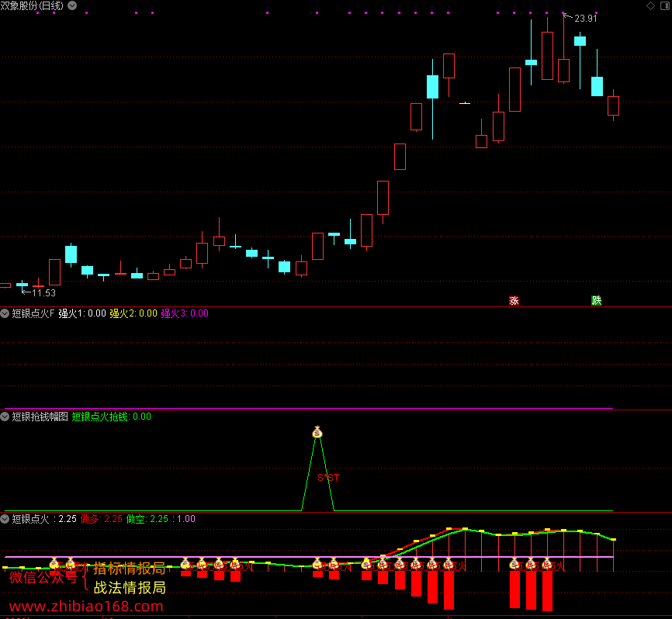Image resolution: width=672 pixels, height=619 pixels.
Task: Select the small white doji candle
Action: tap(465, 103)
